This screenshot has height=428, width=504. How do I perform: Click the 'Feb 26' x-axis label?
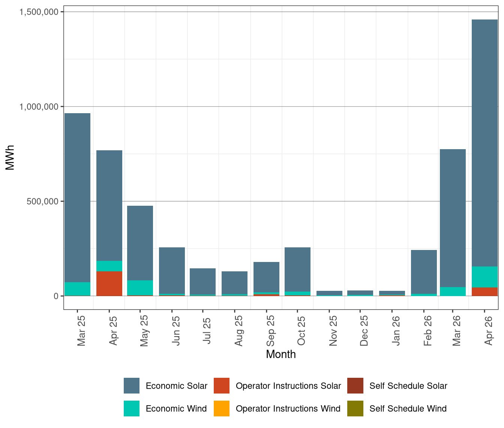pos(427,331)
